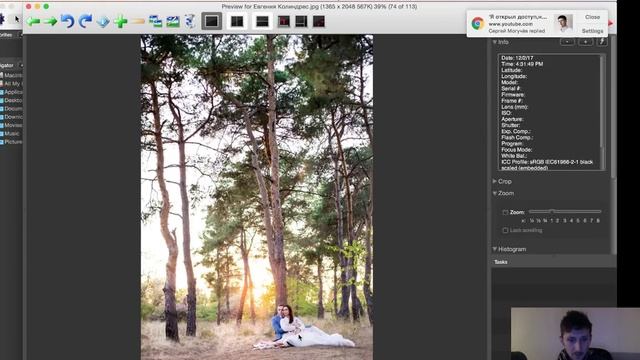Click the Navigator tab in background window

[7, 65]
